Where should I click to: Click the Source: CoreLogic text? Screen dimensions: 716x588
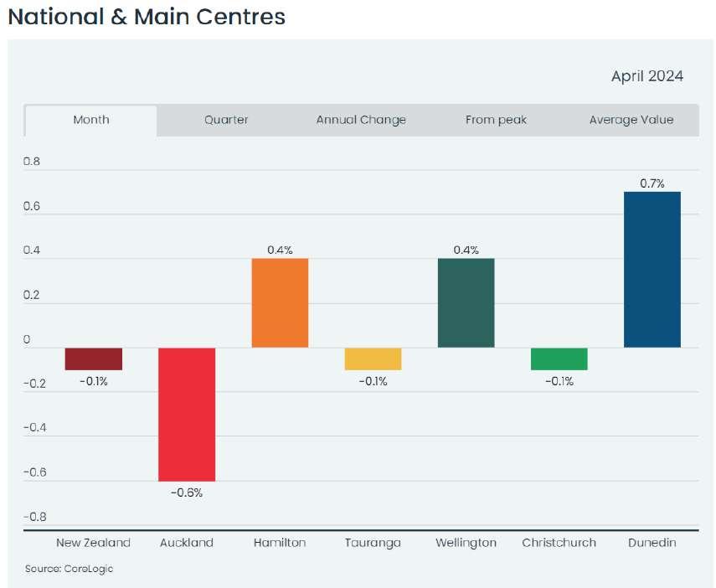[x=69, y=569]
